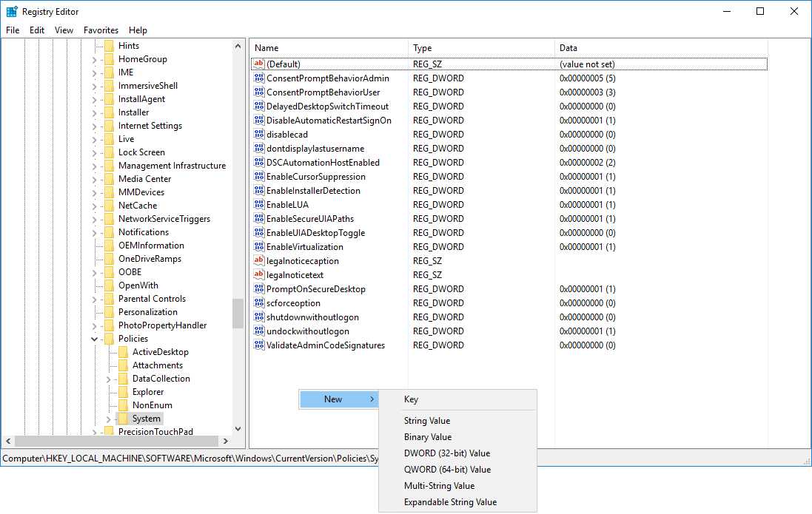This screenshot has height=514, width=812.
Task: Expand the HomeGroup tree node
Action: tap(94, 59)
